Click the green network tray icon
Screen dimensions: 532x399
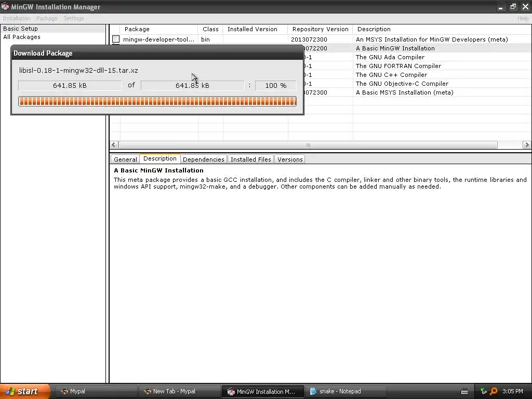(484, 391)
